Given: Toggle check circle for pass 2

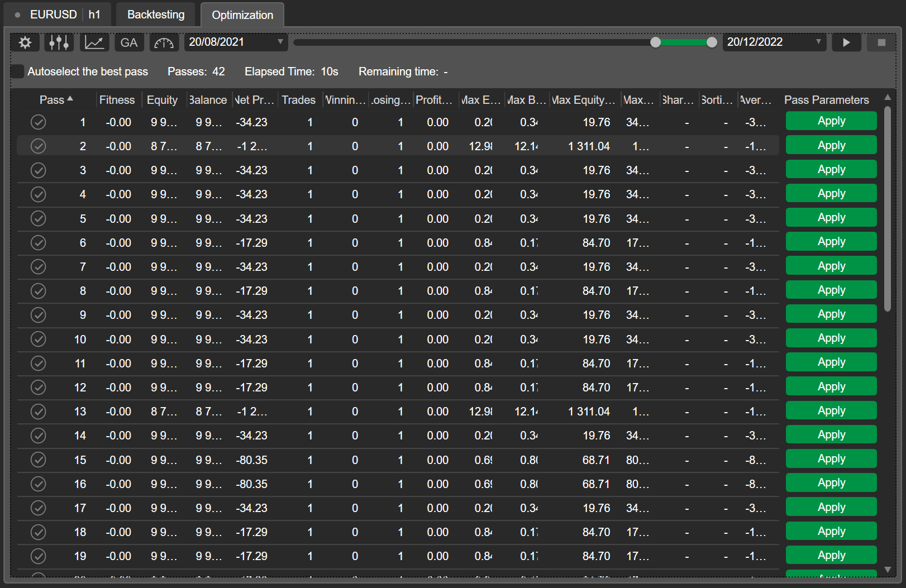Looking at the screenshot, I should [38, 146].
